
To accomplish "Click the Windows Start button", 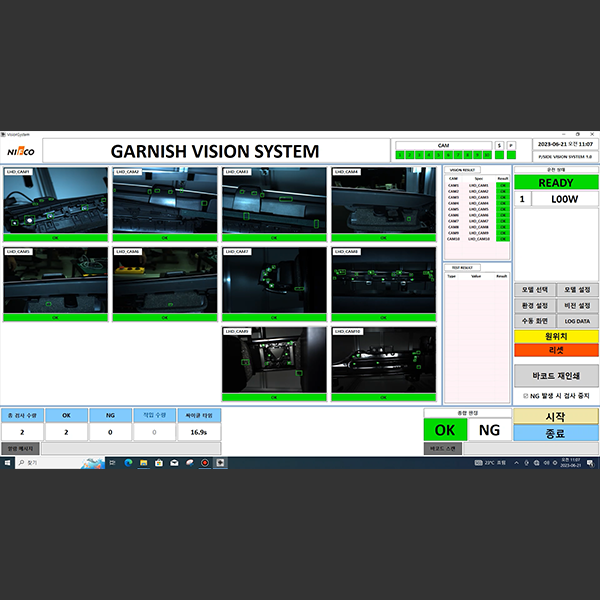I will pos(6,463).
